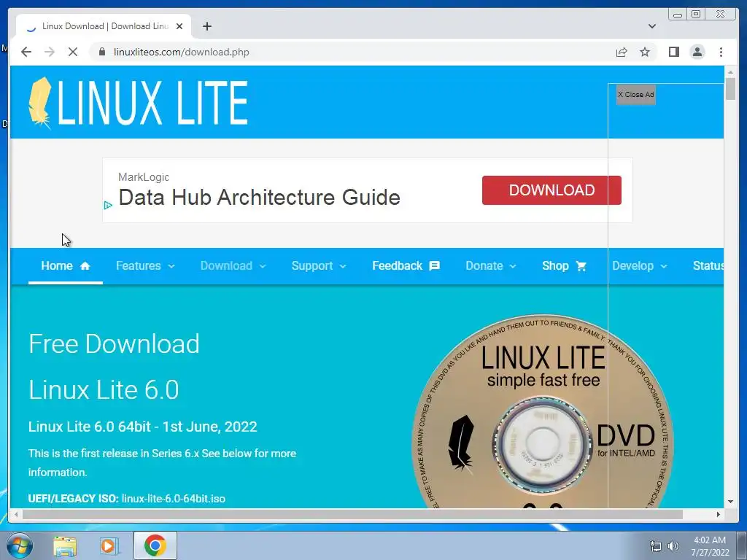The image size is (747, 560).
Task: Open the tab search dropdown arrow
Action: coord(651,26)
